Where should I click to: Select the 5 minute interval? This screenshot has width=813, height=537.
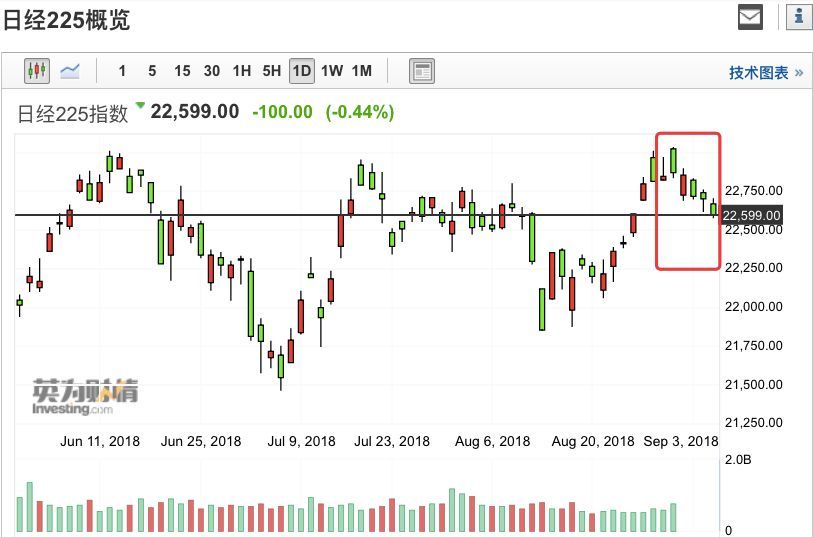click(152, 71)
